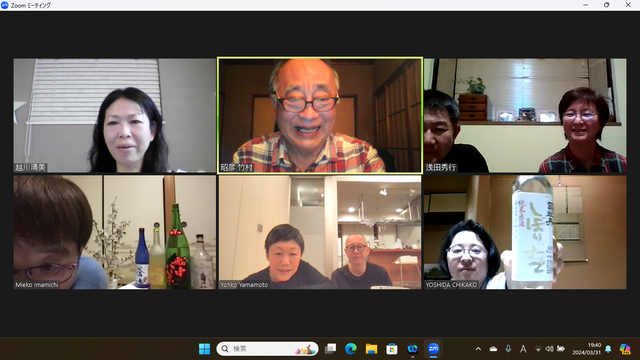Click the taskbar search box
Viewport: 640px width, 360px height.
(267, 349)
